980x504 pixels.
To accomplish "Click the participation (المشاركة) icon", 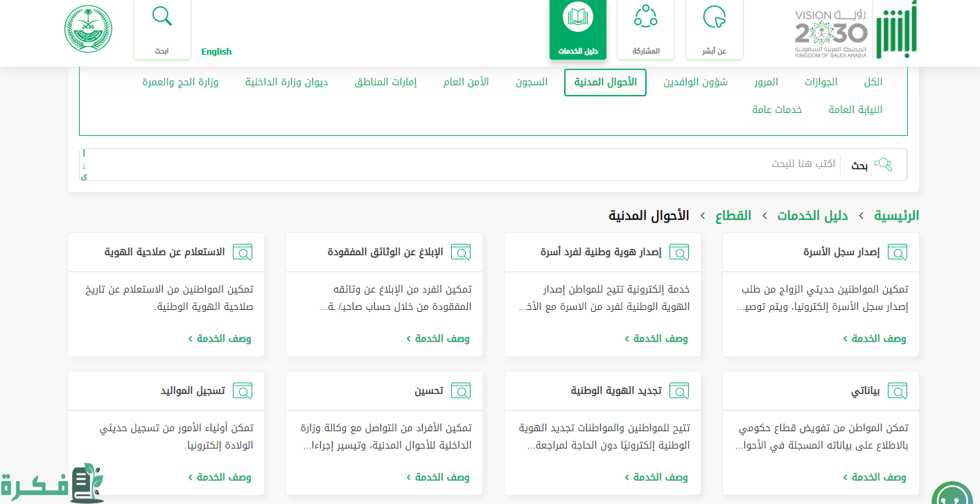I will tap(645, 17).
